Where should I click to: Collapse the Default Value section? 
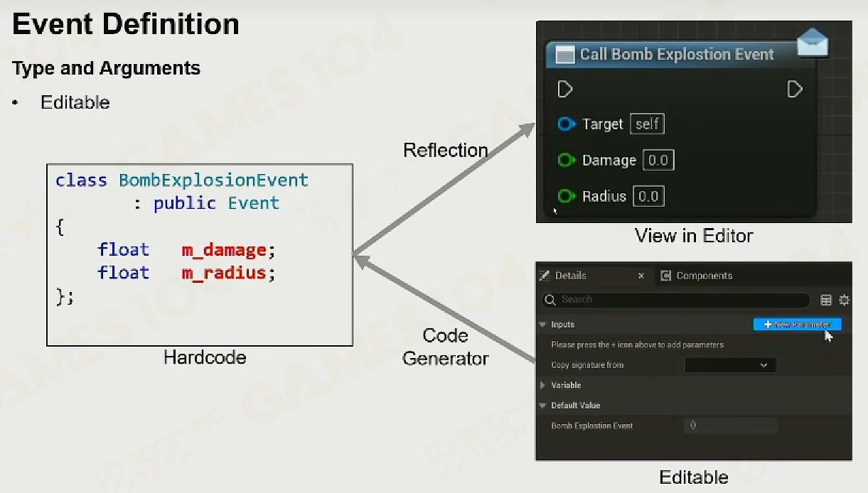coord(542,406)
